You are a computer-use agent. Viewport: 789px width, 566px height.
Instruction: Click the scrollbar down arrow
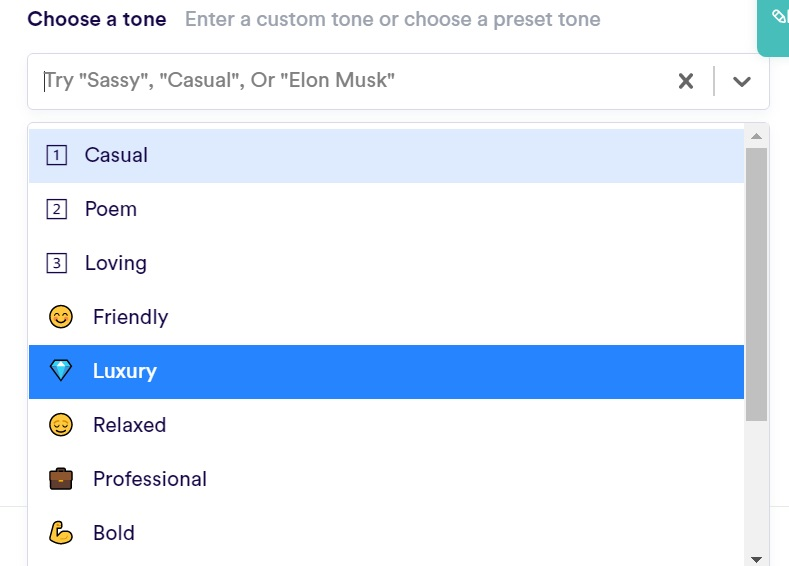pyautogui.click(x=756, y=558)
